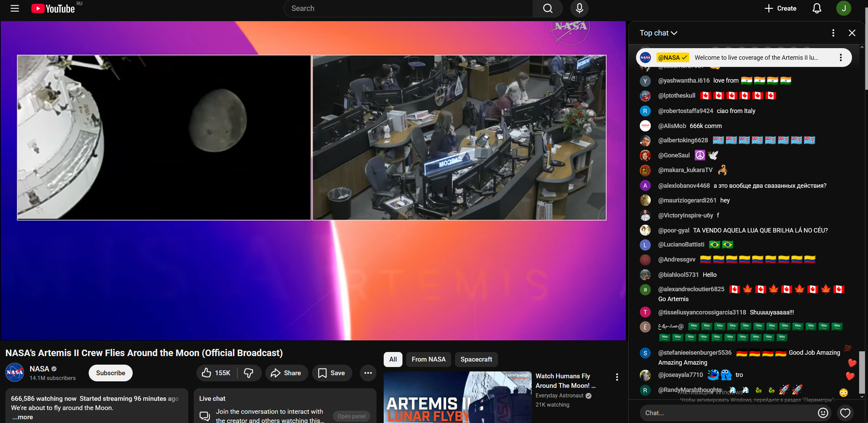The width and height of the screenshot is (868, 423).
Task: Click username @biahlool5731 in chat
Action: point(678,274)
